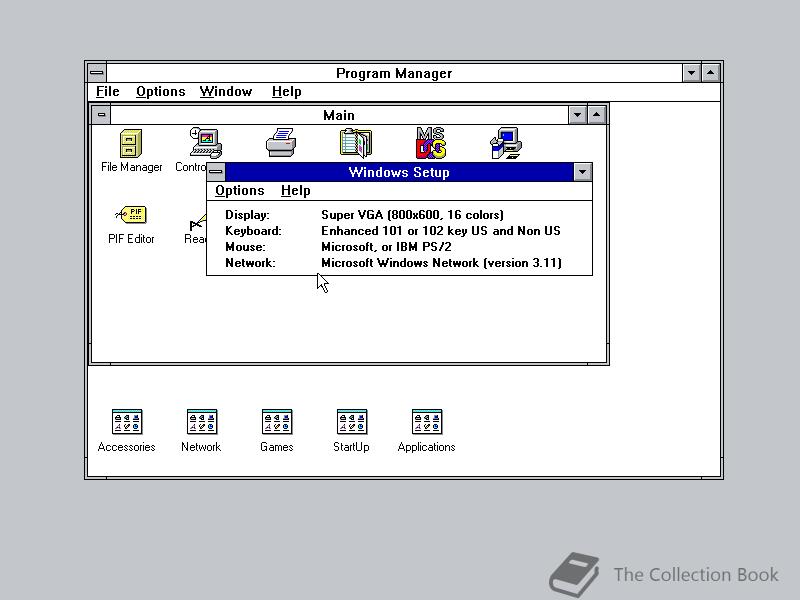Open the Options menu in Program Manager

(160, 92)
